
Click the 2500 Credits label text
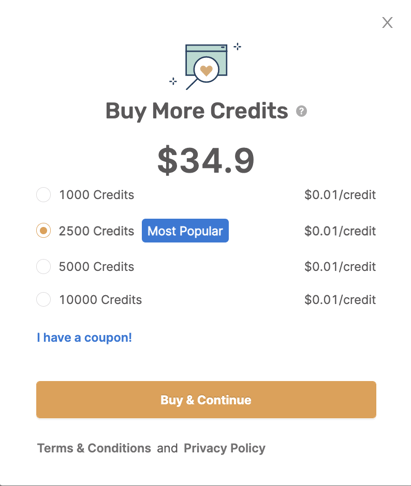point(97,231)
